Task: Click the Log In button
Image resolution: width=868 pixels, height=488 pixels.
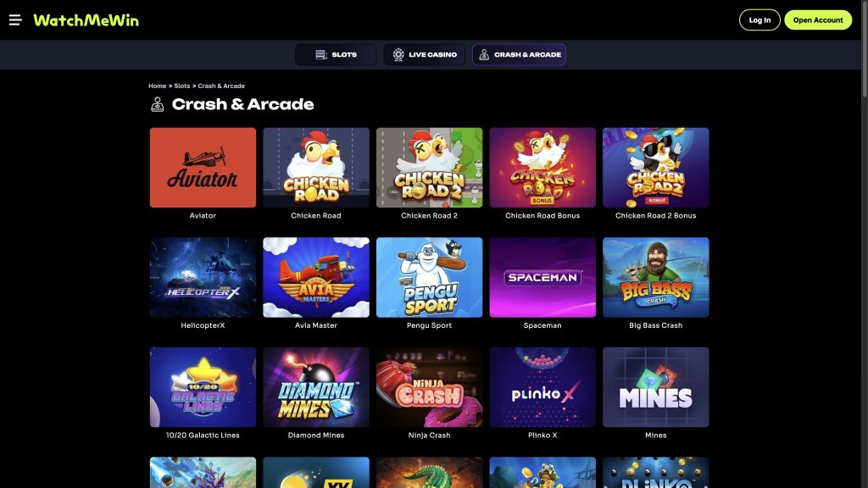Action: [759, 20]
